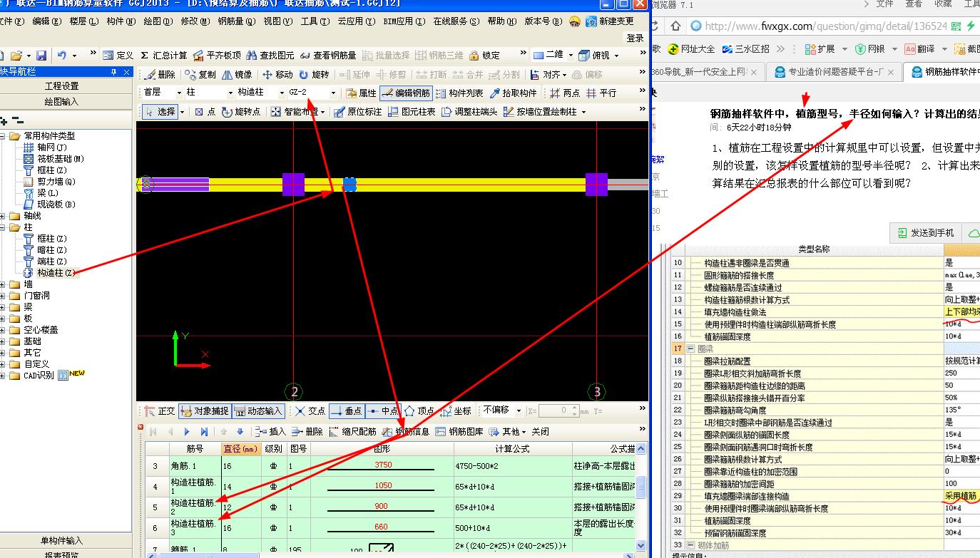Open the 钢筋量 menu

pos(236,21)
